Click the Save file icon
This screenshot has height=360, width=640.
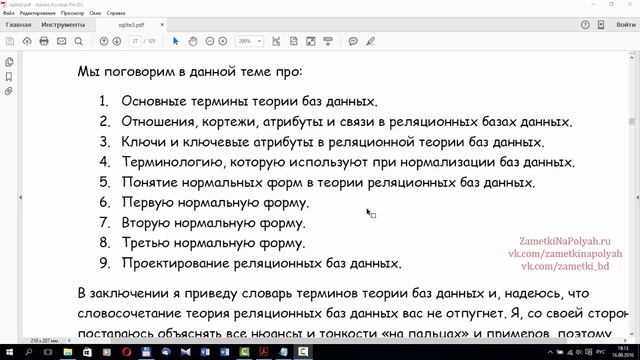[10, 41]
